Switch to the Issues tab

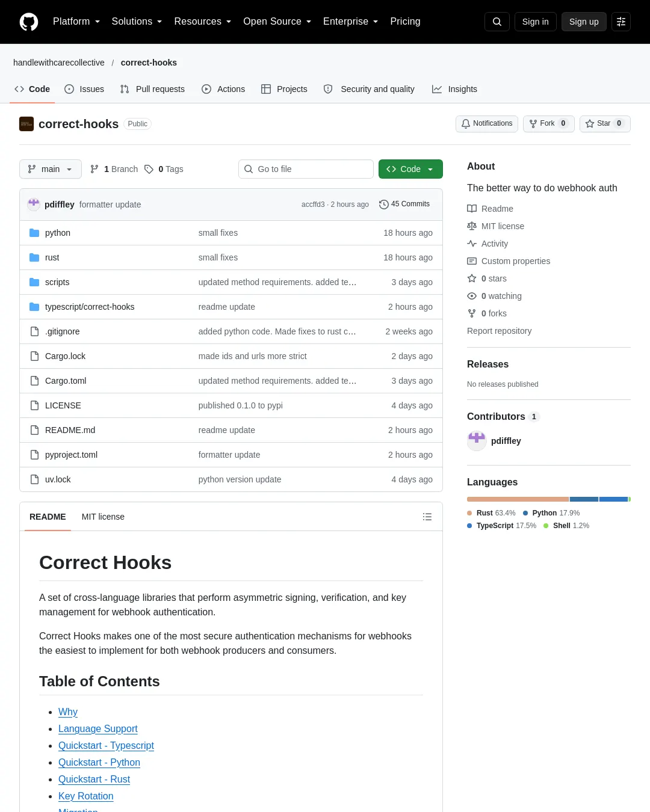tap(84, 89)
